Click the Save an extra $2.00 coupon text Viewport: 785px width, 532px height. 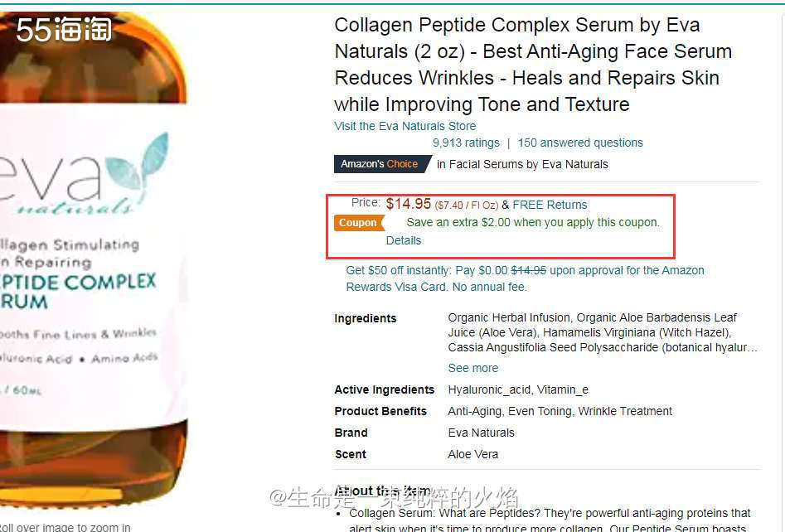click(x=533, y=223)
